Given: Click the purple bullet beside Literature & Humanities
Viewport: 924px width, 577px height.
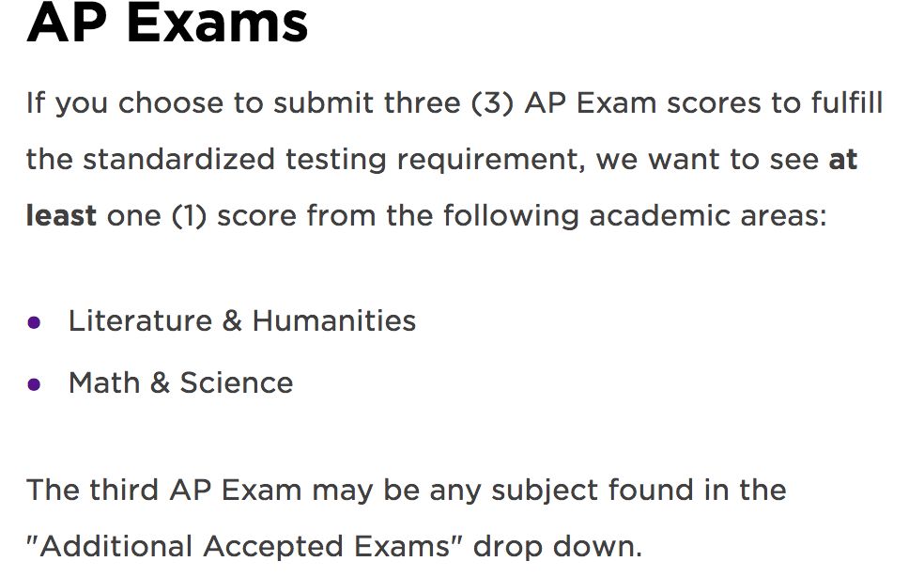Looking at the screenshot, I should [34, 322].
